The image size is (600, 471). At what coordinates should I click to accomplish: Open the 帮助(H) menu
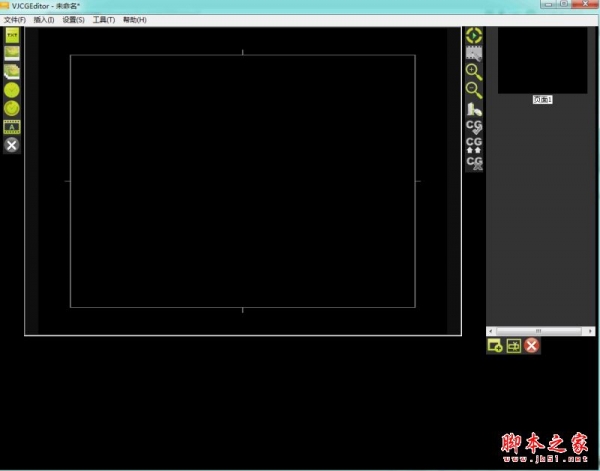[134, 20]
